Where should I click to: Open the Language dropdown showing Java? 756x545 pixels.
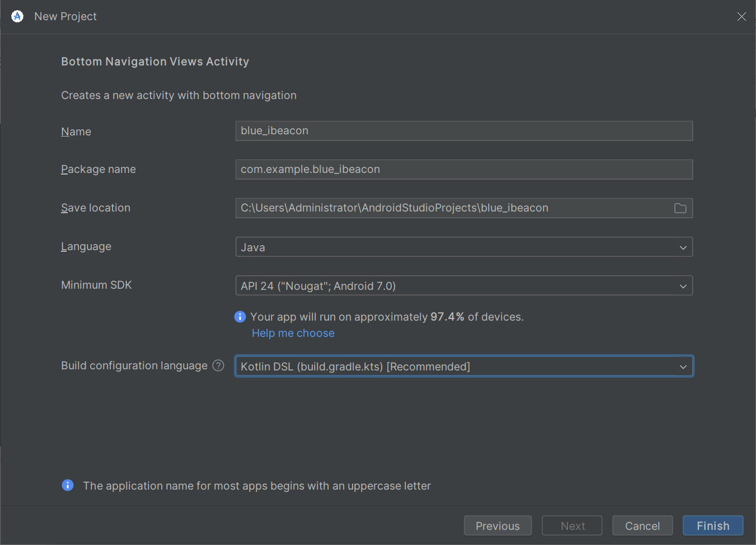464,247
